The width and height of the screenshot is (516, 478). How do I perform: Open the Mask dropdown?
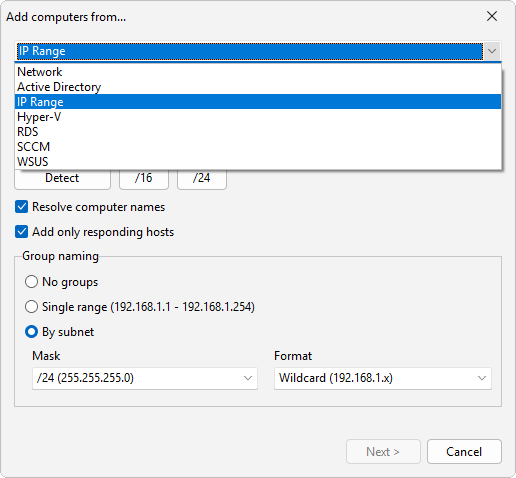tap(145, 378)
